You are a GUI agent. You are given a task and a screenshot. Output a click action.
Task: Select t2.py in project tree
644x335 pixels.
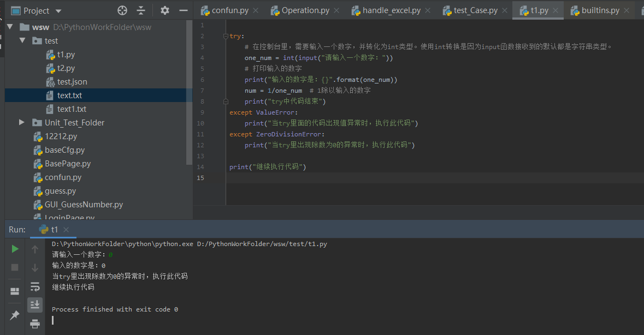(x=66, y=68)
